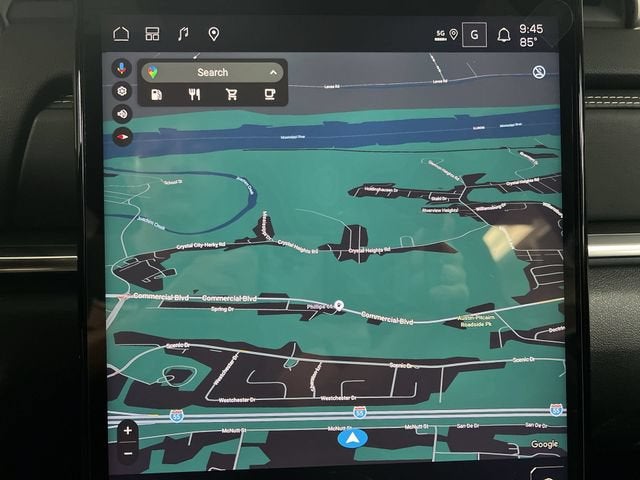Search for grocery stores cart icon

click(x=231, y=95)
